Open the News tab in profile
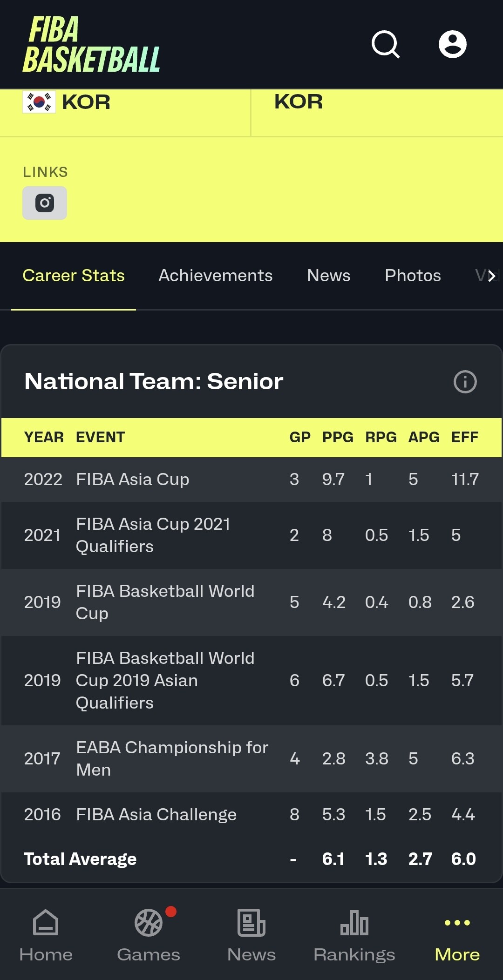Viewport: 503px width, 980px height. pos(328,276)
